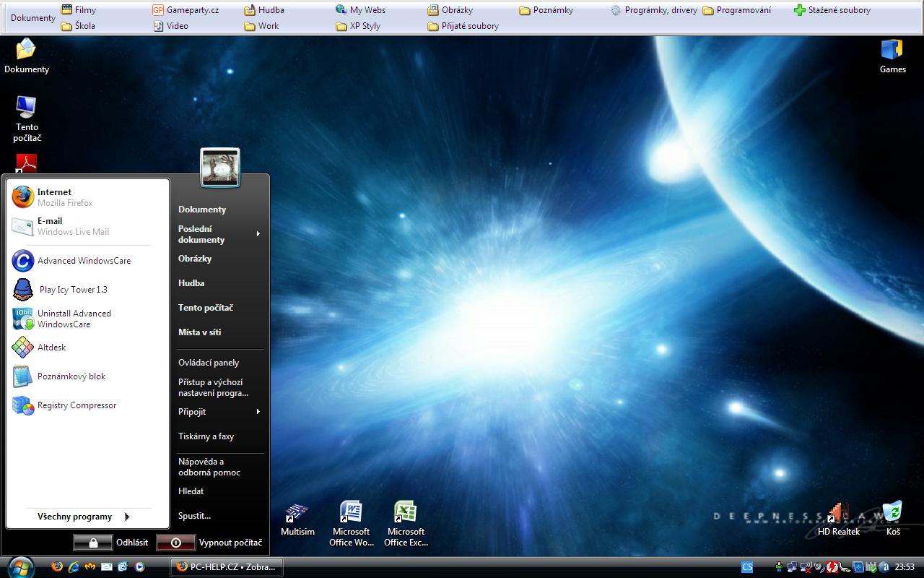The image size is (924, 578).
Task: Switch to PC-HELP.CZ taskbar window
Action: [x=226, y=567]
